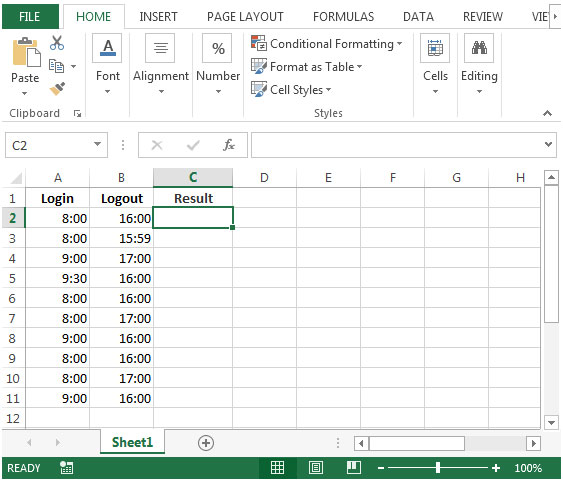Viewport: 563px width, 481px height.
Task: Collapse the ribbon with the caret
Action: (547, 113)
